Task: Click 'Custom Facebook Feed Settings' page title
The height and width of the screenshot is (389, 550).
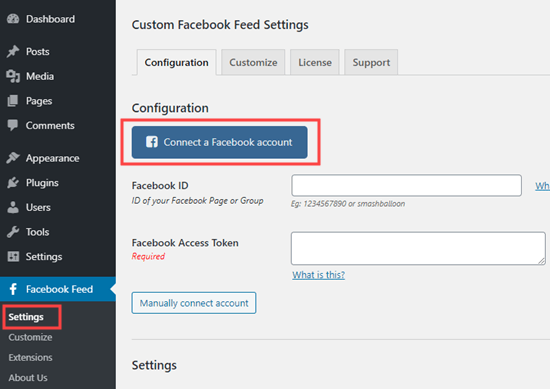Action: pyautogui.click(x=220, y=25)
